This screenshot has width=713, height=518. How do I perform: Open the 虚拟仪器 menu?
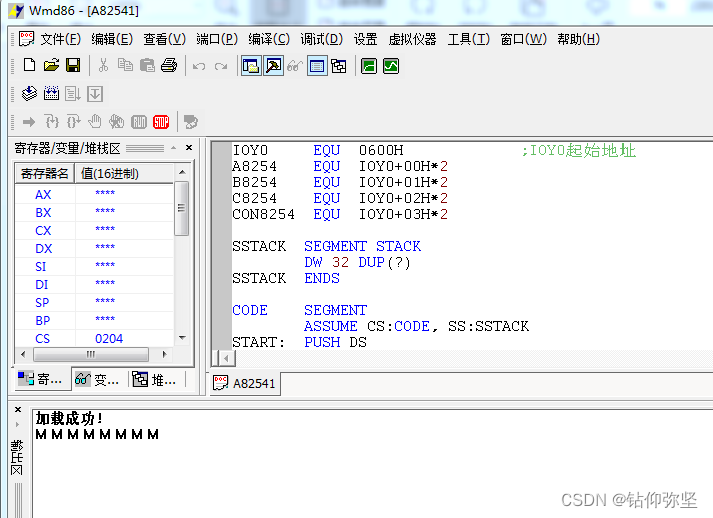coord(412,39)
